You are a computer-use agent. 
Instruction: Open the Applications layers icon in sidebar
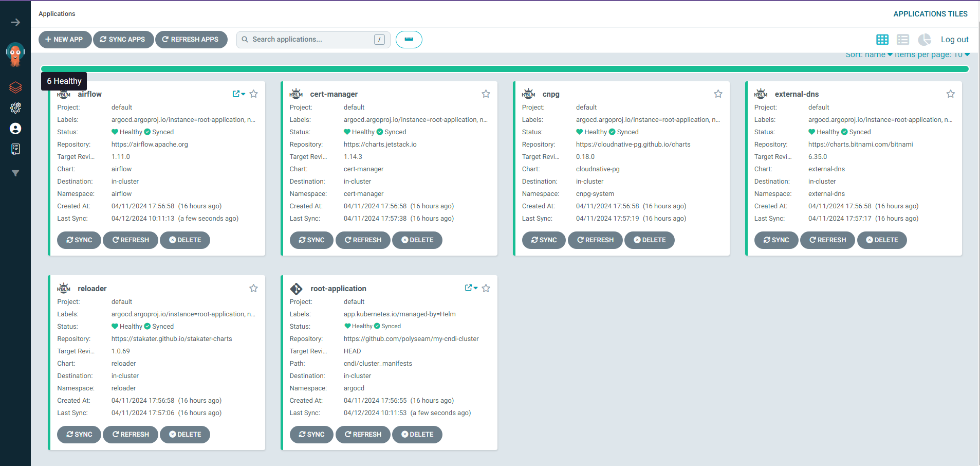tap(15, 87)
